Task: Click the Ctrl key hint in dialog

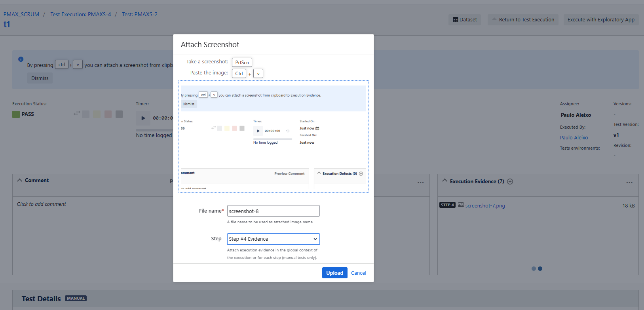Action: click(239, 74)
